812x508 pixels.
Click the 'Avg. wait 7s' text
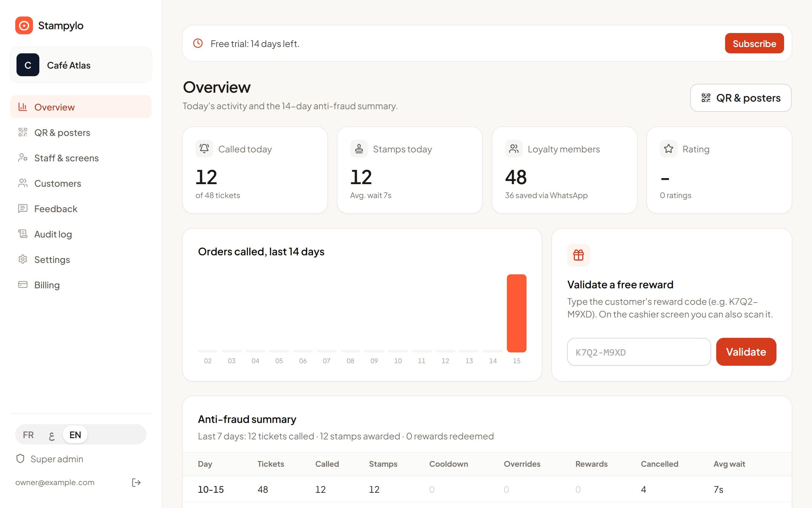pos(371,195)
